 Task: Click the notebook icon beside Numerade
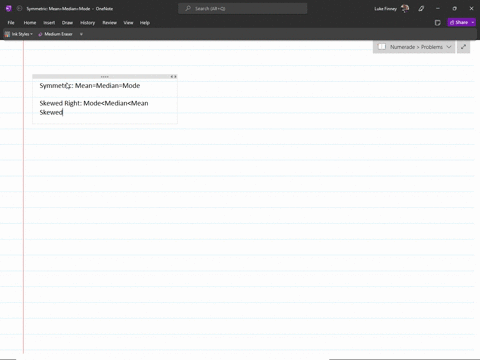[382, 47]
